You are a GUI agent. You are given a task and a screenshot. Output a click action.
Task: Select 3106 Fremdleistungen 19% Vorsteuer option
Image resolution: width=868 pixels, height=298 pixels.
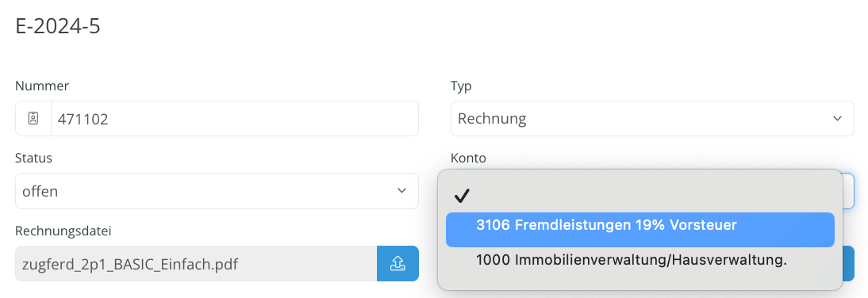pos(640,229)
